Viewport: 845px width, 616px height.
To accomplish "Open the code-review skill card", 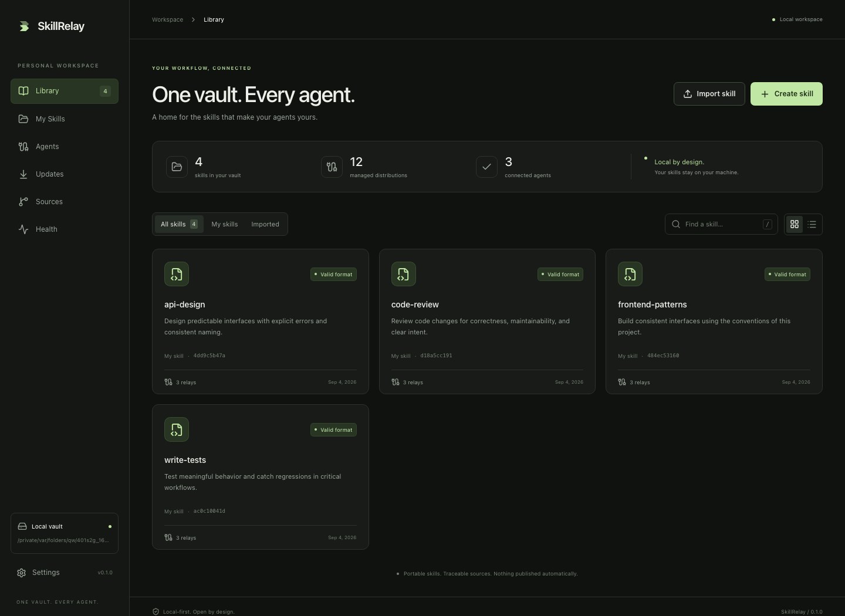I will [x=487, y=321].
